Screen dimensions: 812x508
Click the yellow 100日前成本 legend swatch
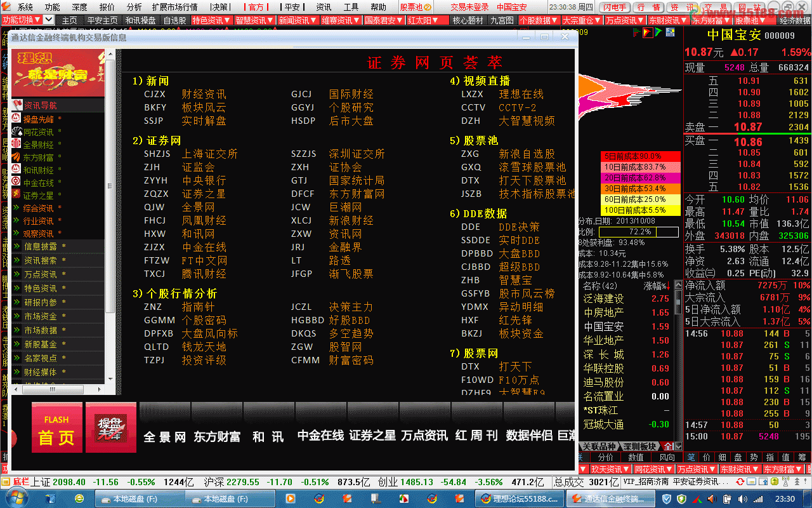(640, 210)
